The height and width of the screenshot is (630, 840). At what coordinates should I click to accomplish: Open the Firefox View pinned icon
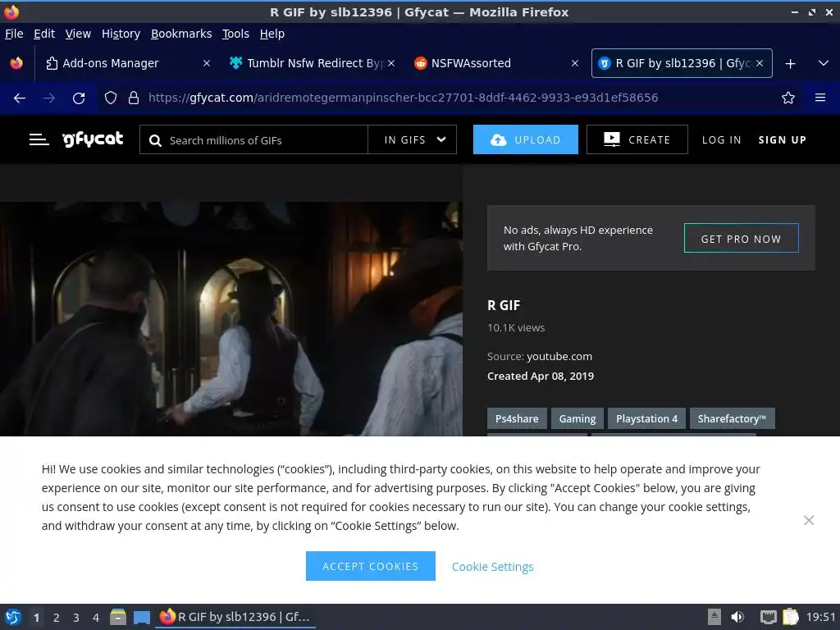(16, 63)
